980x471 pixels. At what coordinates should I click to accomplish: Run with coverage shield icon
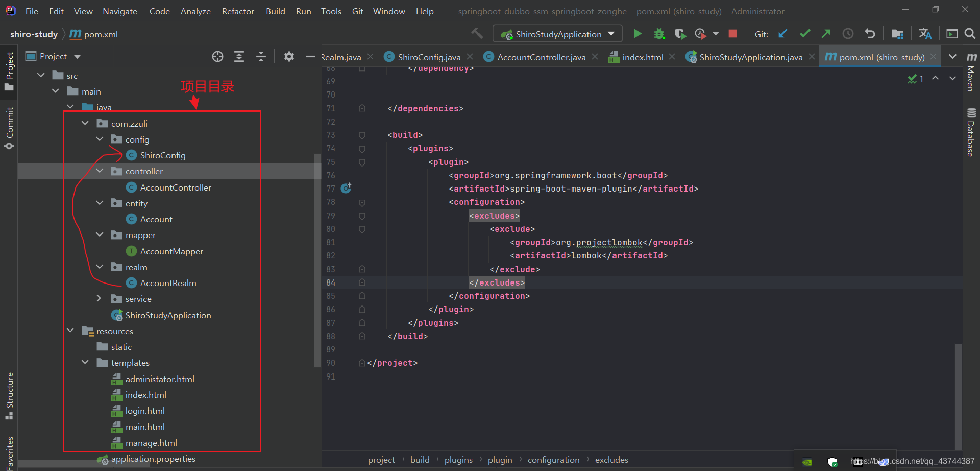(x=680, y=34)
